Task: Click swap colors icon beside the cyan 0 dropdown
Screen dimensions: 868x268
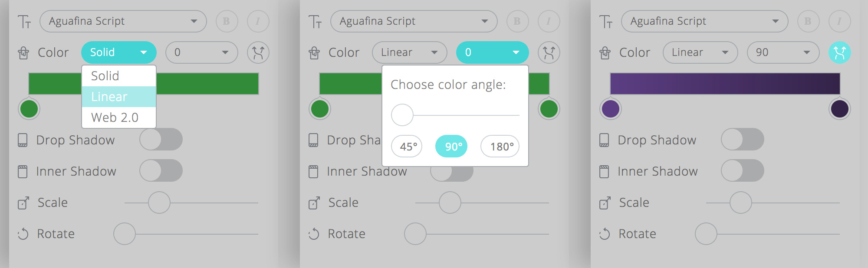Action: (x=549, y=52)
